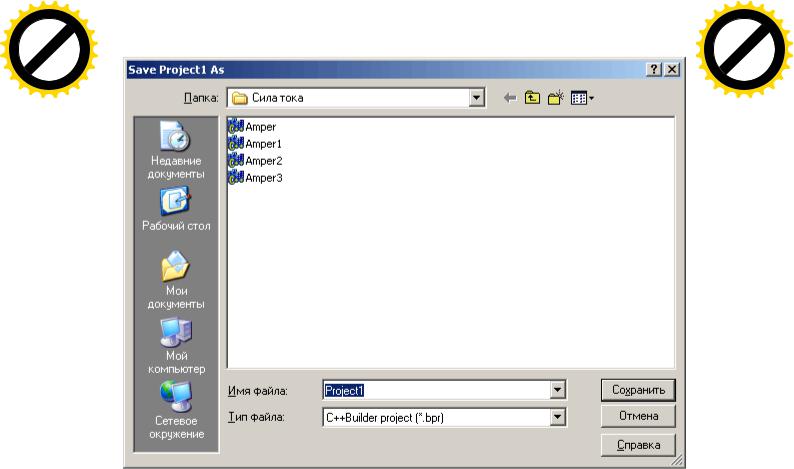Click the Отмена button
The width and height of the screenshot is (794, 469).
click(638, 416)
